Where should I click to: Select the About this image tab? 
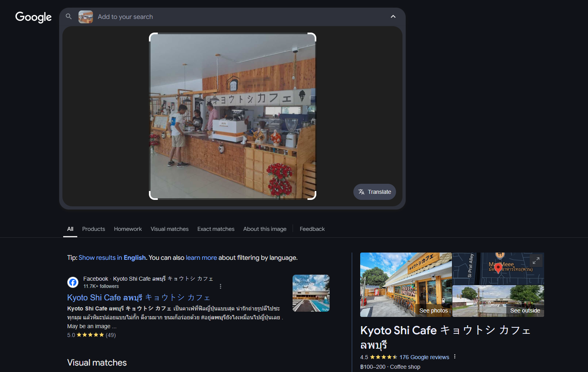point(265,229)
